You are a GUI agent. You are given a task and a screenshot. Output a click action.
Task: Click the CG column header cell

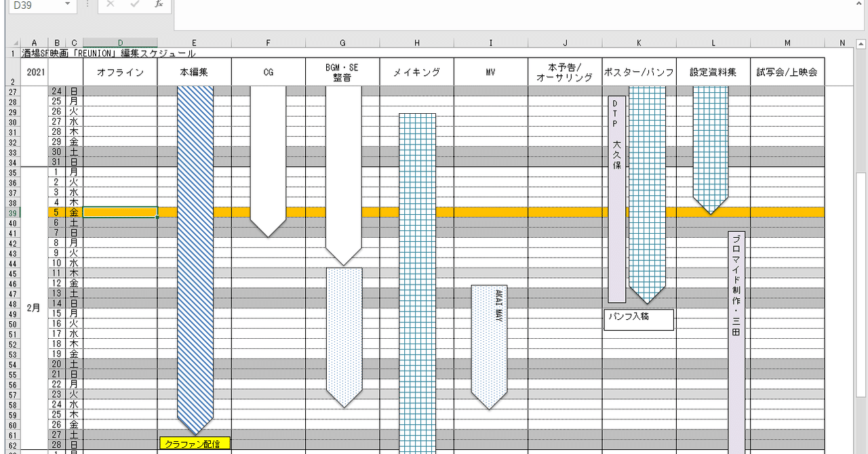268,70
